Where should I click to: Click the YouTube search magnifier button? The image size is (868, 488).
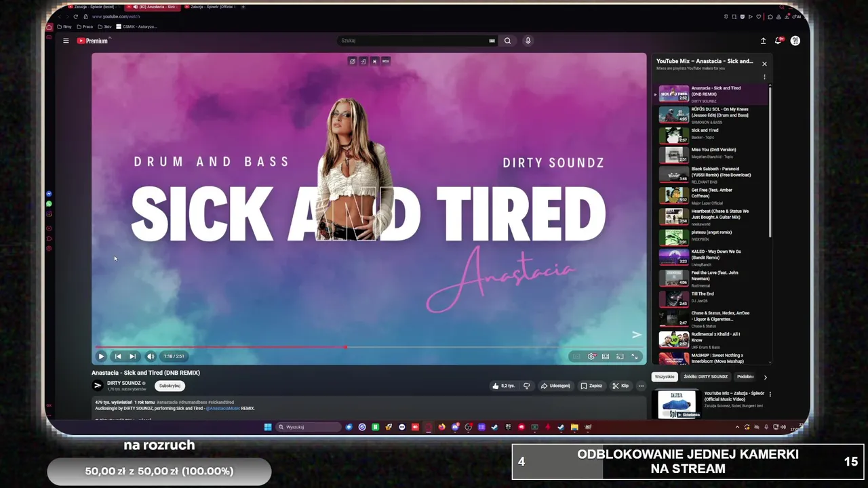click(x=507, y=41)
